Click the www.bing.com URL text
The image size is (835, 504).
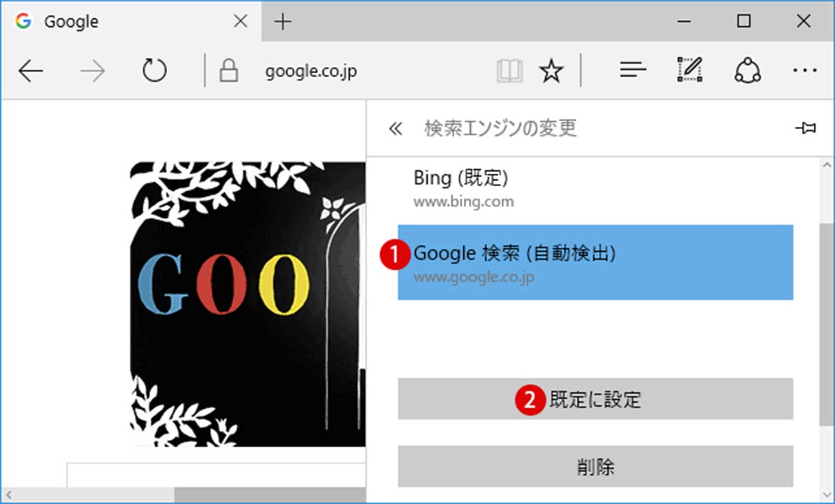point(464,202)
